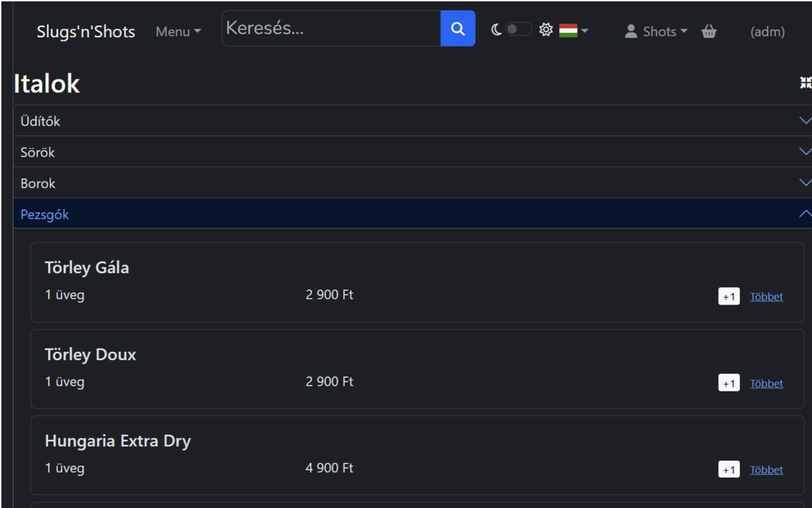Click +1 for Hungaria Extra Dry
The height and width of the screenshot is (508, 812).
728,470
